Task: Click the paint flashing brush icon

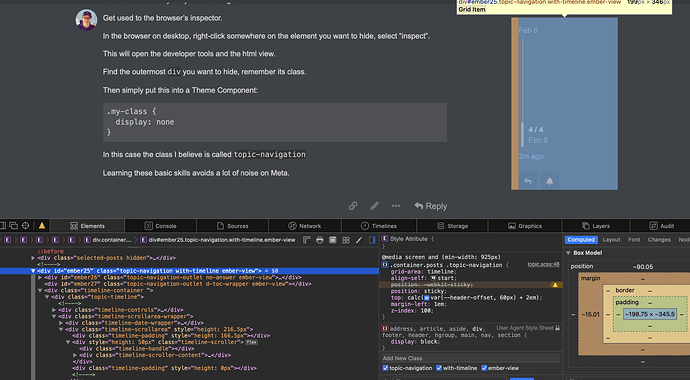Action: (359, 240)
